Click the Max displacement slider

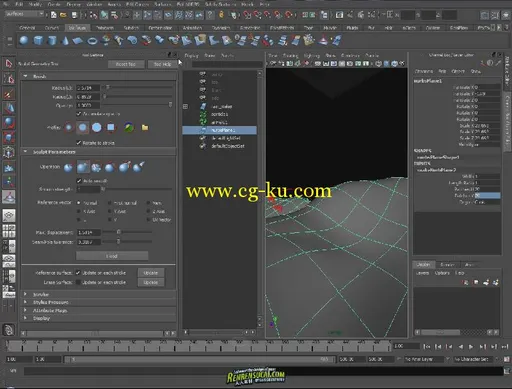127,232
